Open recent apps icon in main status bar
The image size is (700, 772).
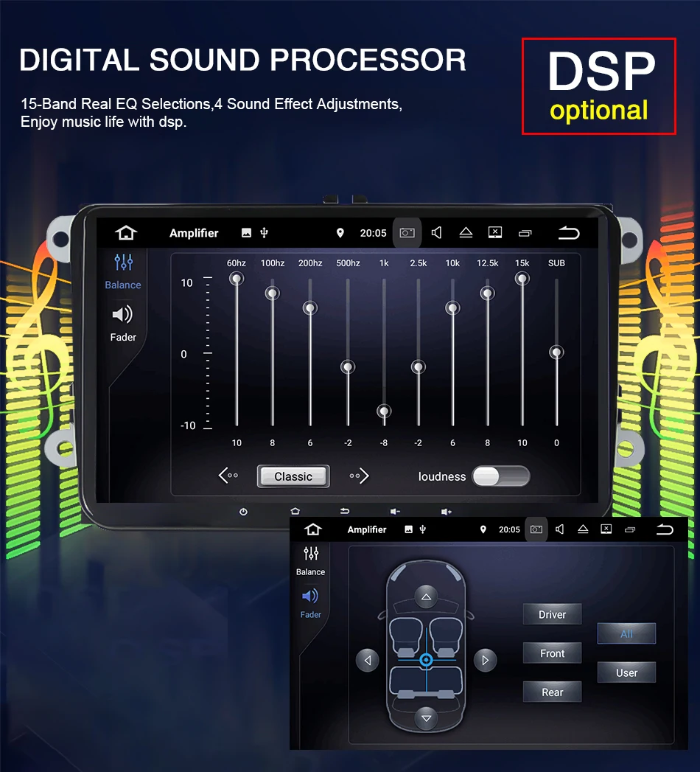coord(525,234)
